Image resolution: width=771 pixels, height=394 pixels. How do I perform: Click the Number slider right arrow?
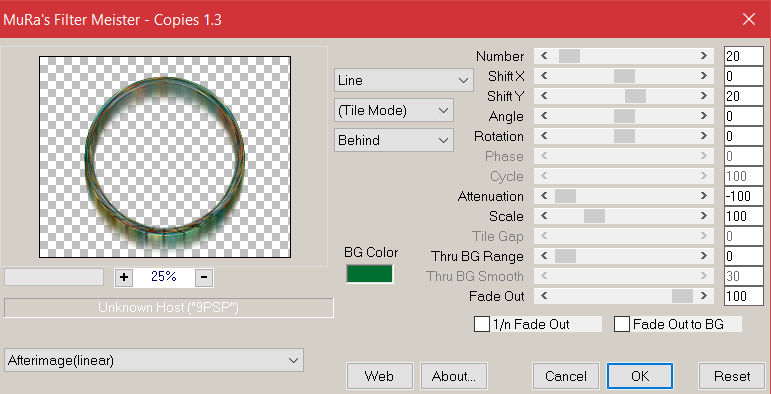click(x=704, y=56)
